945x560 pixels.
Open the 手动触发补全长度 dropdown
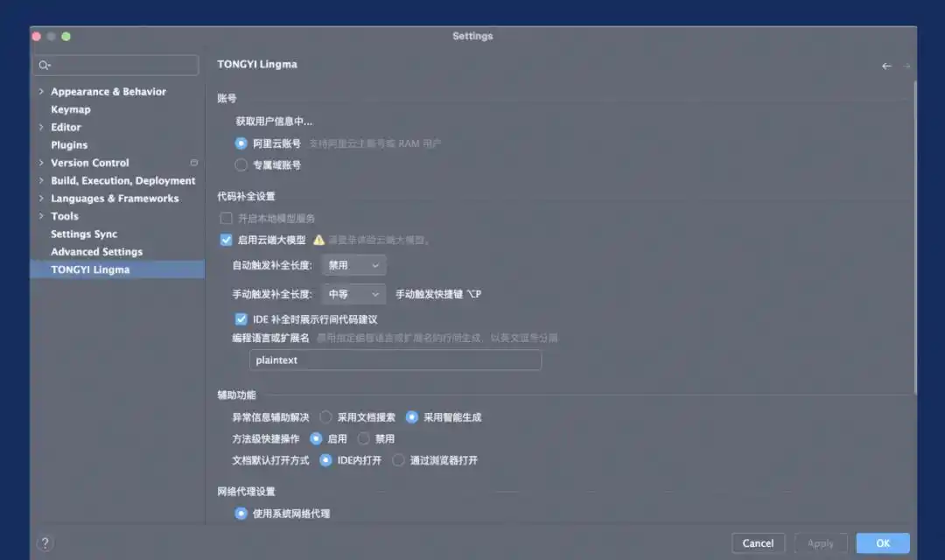353,295
